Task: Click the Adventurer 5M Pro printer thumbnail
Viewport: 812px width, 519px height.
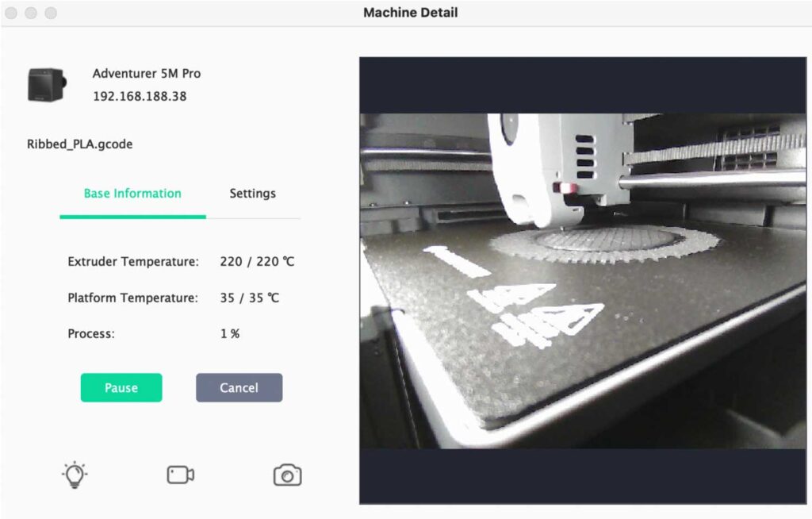Action: pyautogui.click(x=47, y=84)
